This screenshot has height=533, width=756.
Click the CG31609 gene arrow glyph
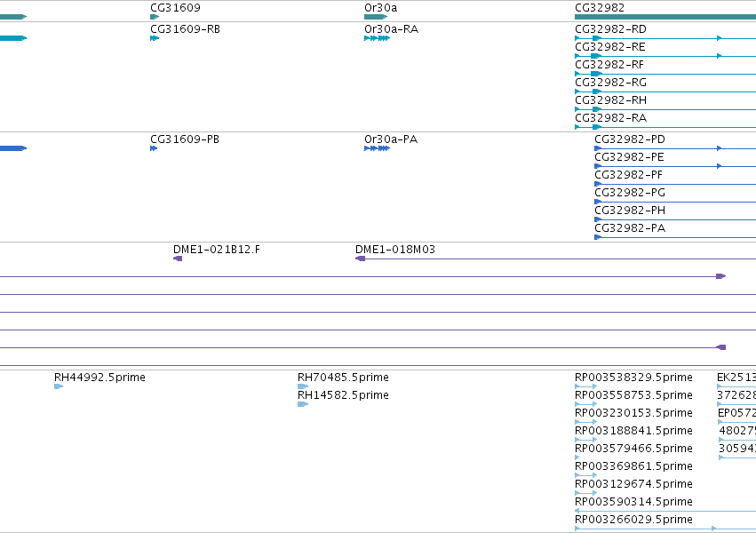(155, 17)
